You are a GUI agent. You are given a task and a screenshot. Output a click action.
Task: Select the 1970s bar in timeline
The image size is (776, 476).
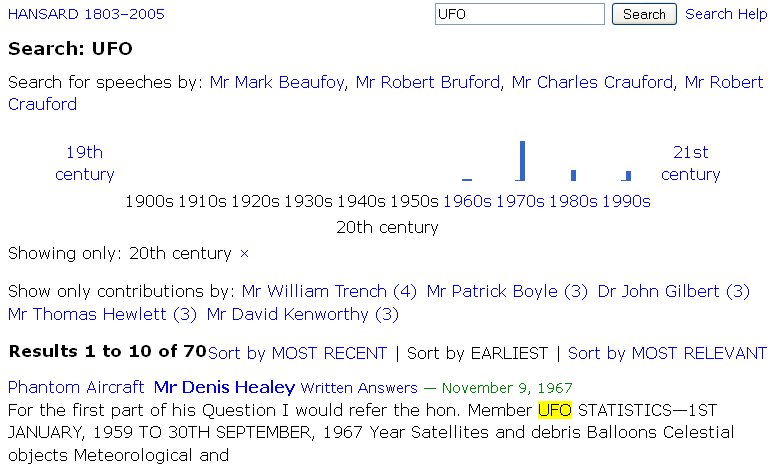[522, 161]
